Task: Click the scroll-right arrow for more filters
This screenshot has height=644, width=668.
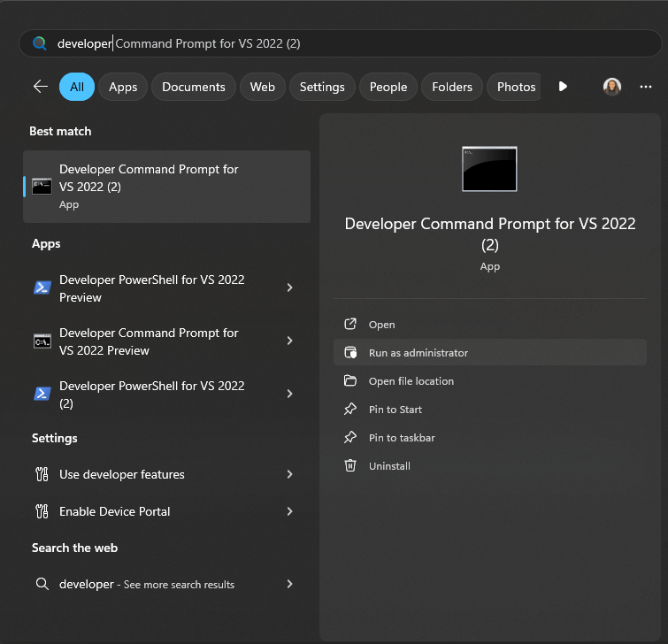Action: click(x=563, y=87)
